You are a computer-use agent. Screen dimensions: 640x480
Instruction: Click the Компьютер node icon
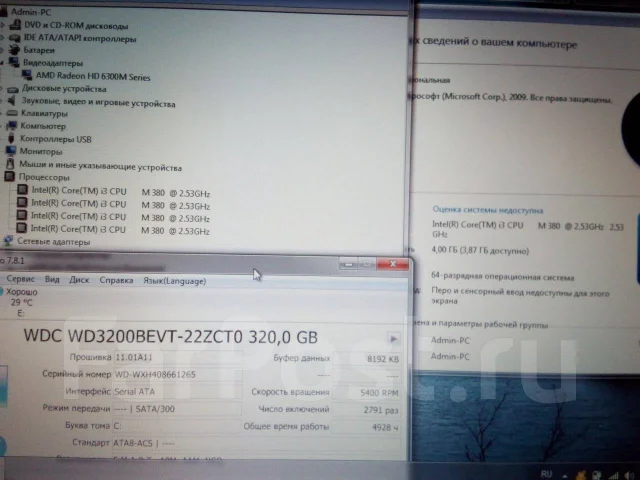tap(11, 125)
